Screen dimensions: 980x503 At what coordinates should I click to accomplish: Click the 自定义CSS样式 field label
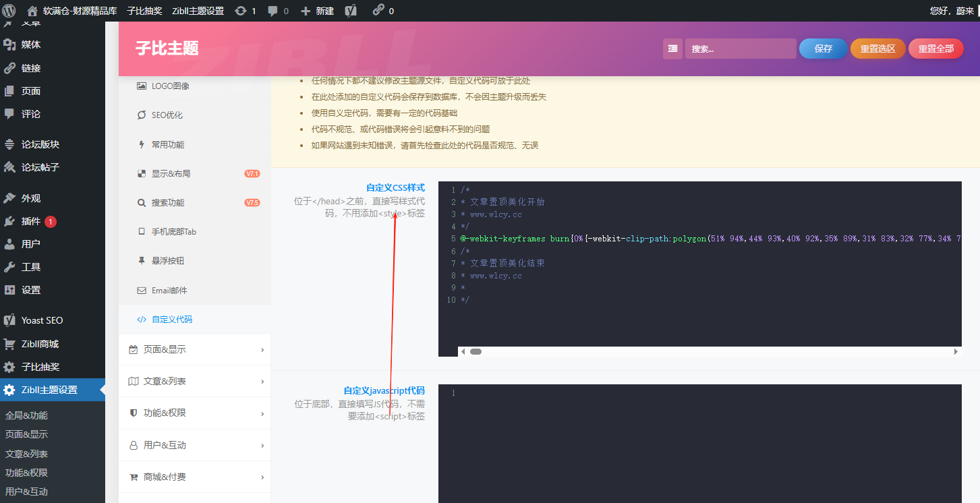395,187
